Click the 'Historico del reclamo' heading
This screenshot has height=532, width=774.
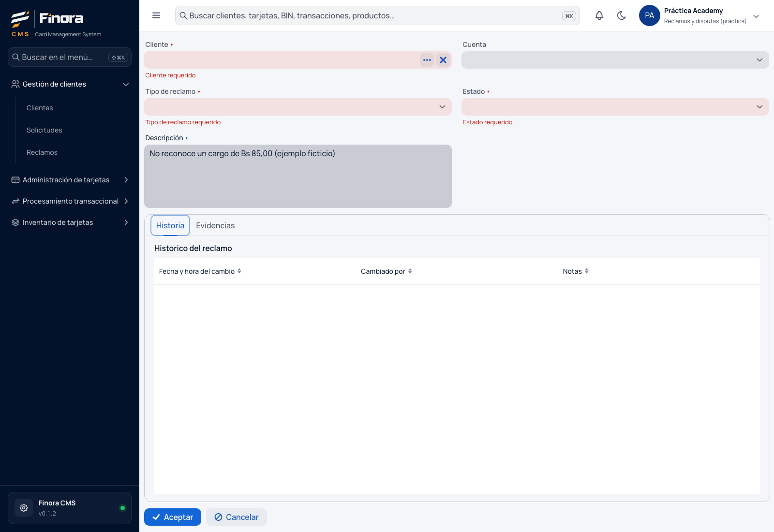(193, 248)
